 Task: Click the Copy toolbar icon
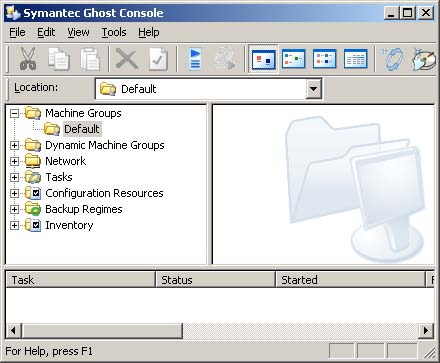pyautogui.click(x=59, y=59)
